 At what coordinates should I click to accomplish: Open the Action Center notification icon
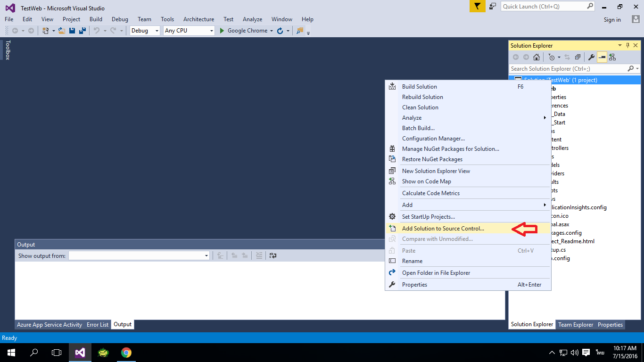point(586,352)
